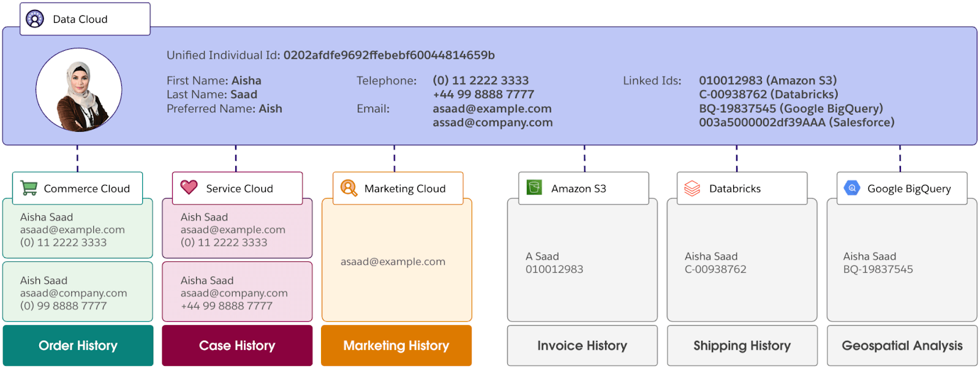The height and width of the screenshot is (369, 980).
Task: Click the Amazon S3 bucket icon
Action: [534, 188]
